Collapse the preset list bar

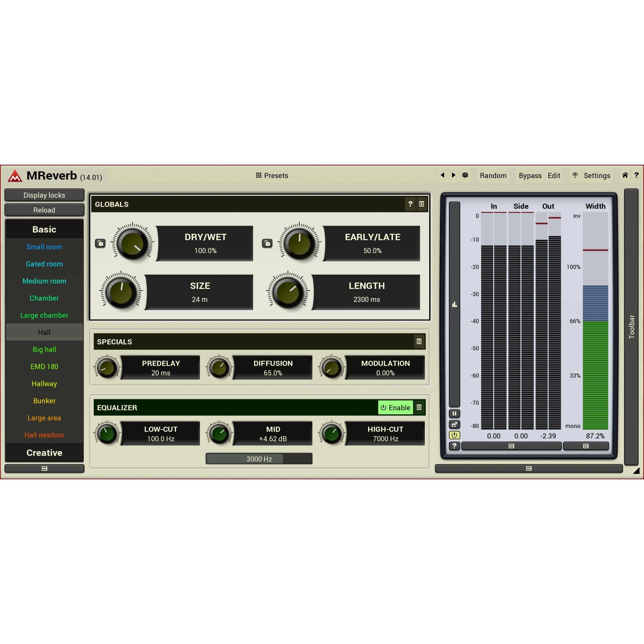(44, 468)
